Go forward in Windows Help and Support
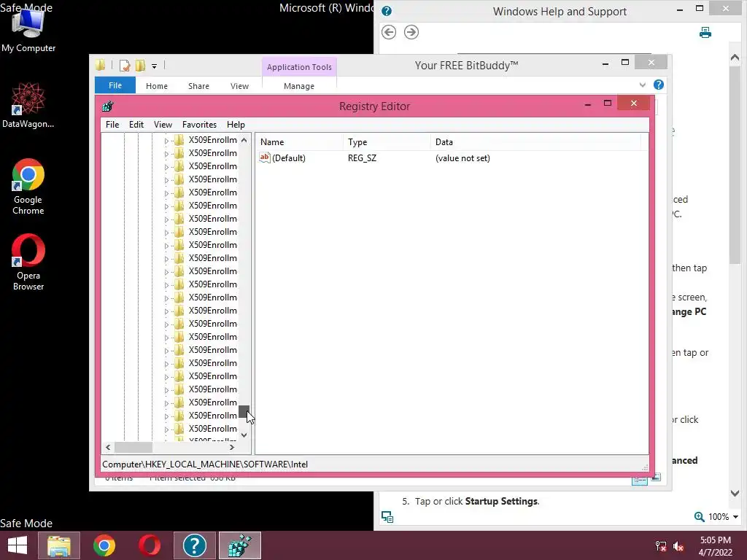747x560 pixels. click(x=411, y=32)
